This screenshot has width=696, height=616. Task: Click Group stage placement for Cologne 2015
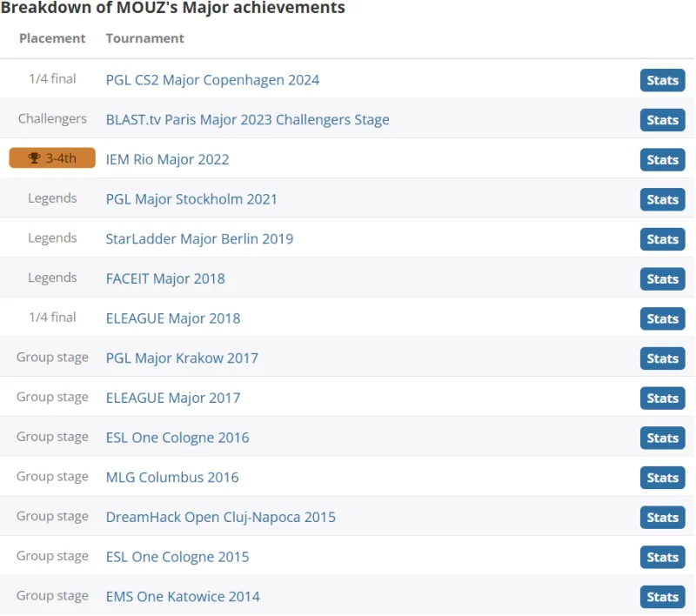click(52, 556)
